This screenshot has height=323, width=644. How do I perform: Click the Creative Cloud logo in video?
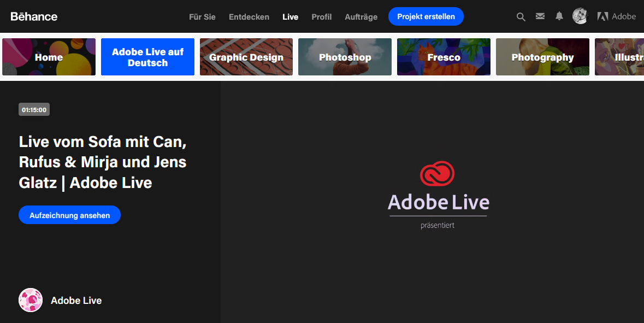(x=437, y=174)
